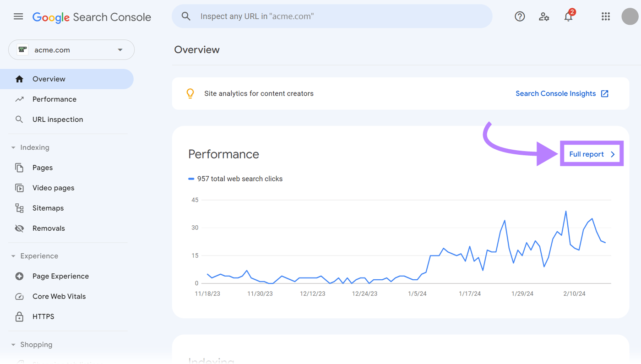Expand the Shopping section
This screenshot has width=641, height=364.
tap(13, 344)
